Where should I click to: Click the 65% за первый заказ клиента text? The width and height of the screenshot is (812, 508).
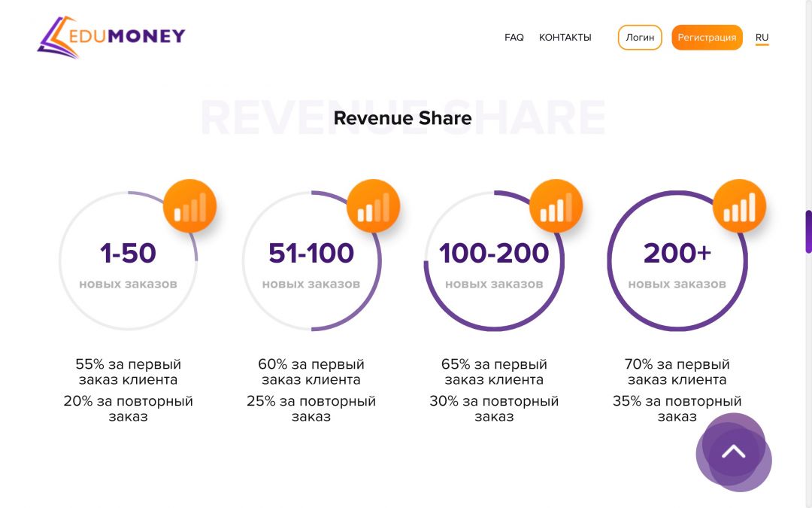point(494,372)
